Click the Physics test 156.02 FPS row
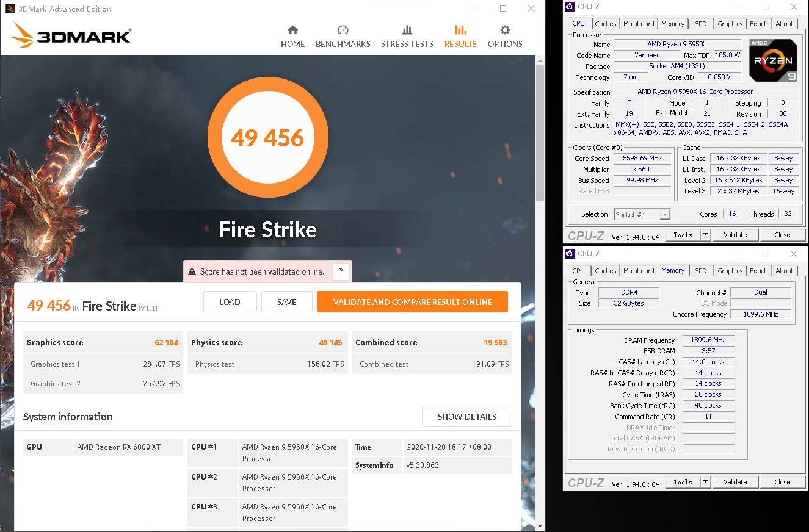Screen dimensions: 809x532 coord(267,364)
